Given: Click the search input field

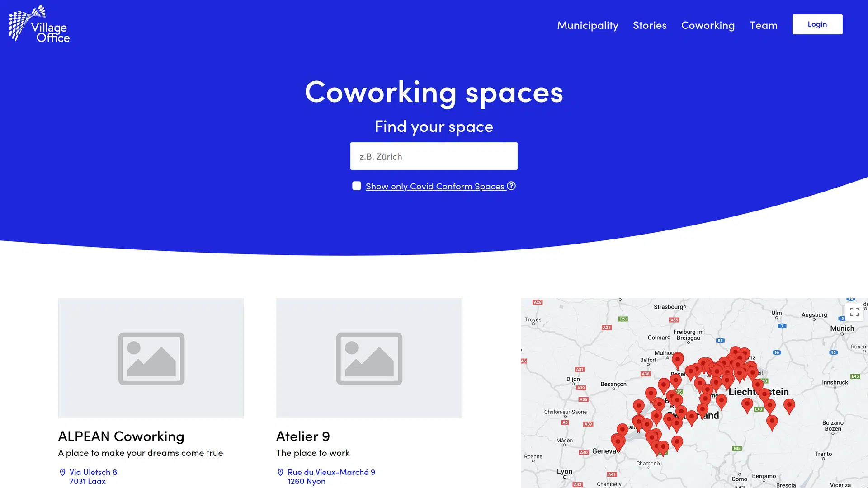Looking at the screenshot, I should point(434,155).
